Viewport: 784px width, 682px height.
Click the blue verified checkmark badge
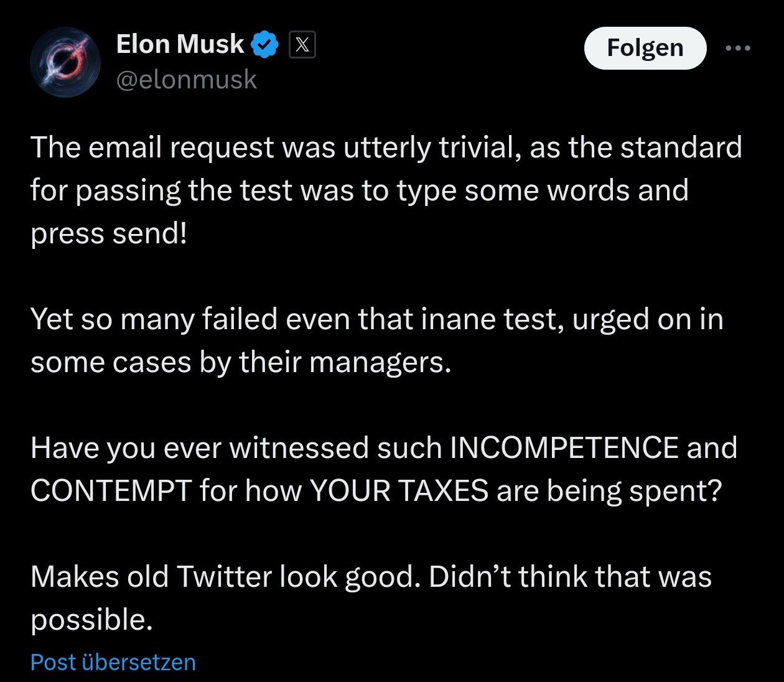click(264, 45)
